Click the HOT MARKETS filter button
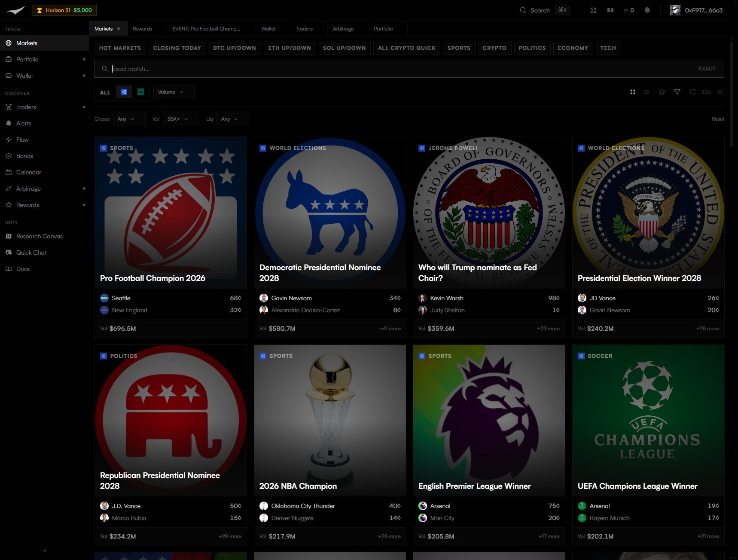The width and height of the screenshot is (738, 560). click(120, 48)
